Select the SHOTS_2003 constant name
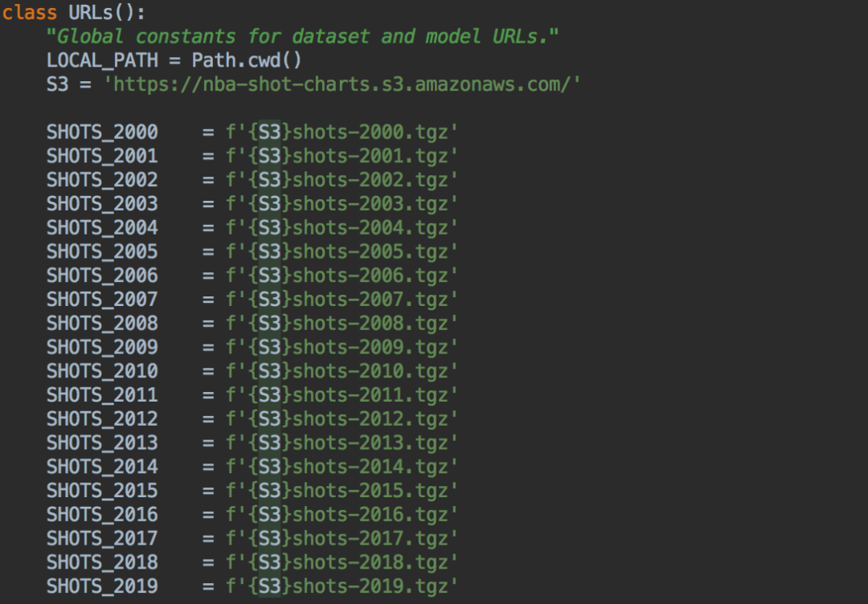This screenshot has width=868, height=604. click(102, 203)
